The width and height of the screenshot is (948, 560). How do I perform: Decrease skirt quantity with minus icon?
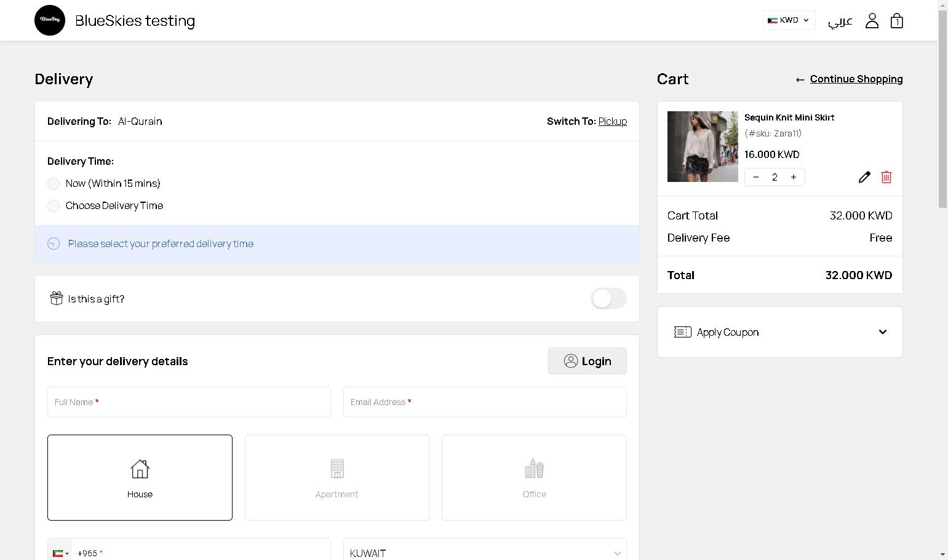coord(756,177)
